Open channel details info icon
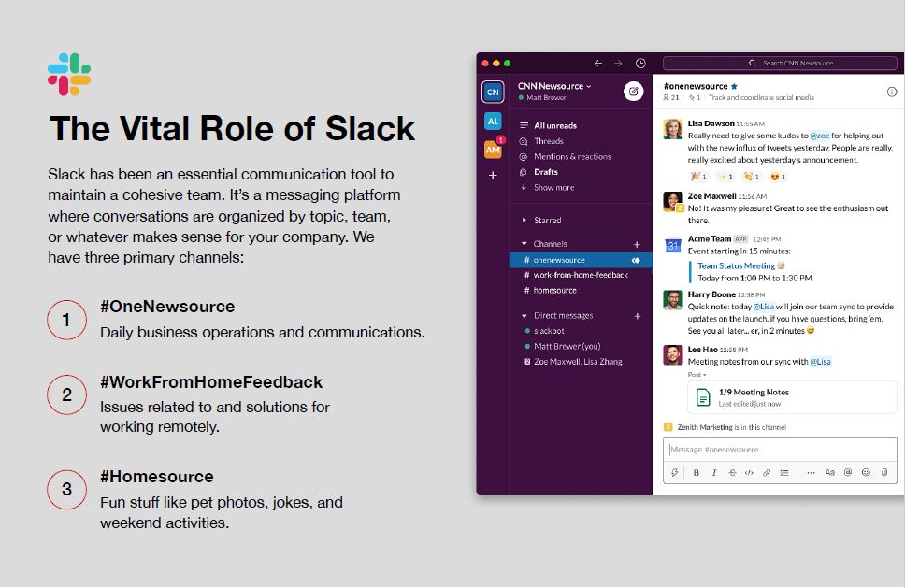 pos(892,92)
